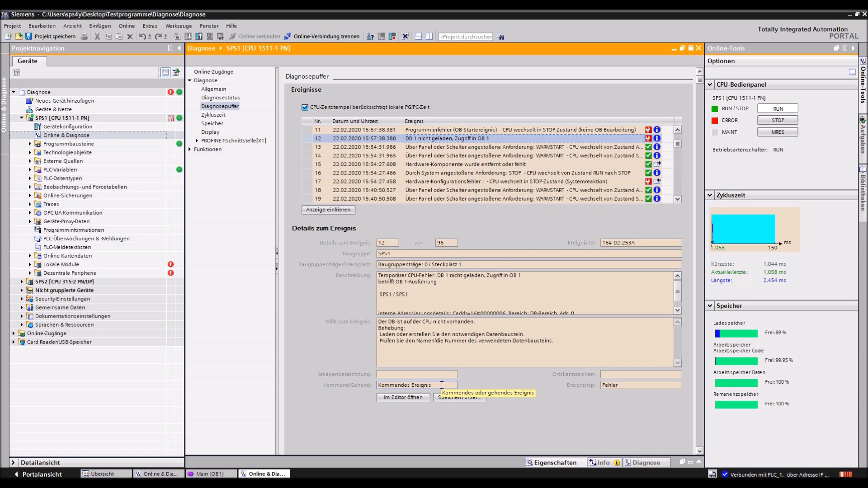Collapse the Zykluszeit section
The height and width of the screenshot is (488, 868).
point(710,195)
